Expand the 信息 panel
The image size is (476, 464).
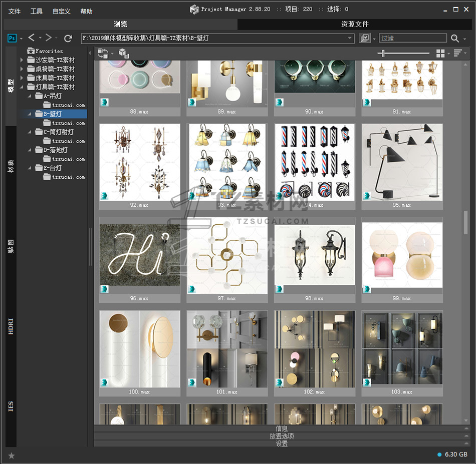tap(282, 428)
